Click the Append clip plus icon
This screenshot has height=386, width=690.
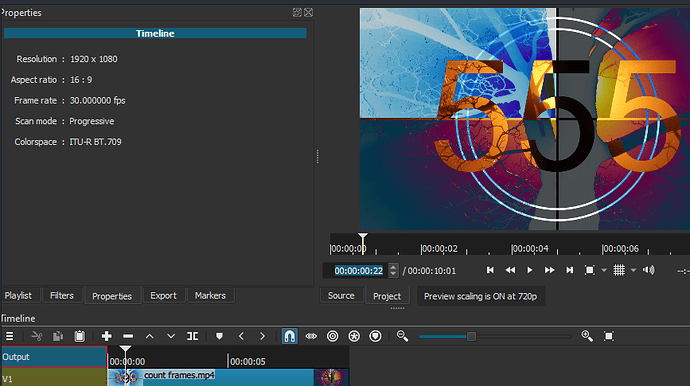pos(106,336)
